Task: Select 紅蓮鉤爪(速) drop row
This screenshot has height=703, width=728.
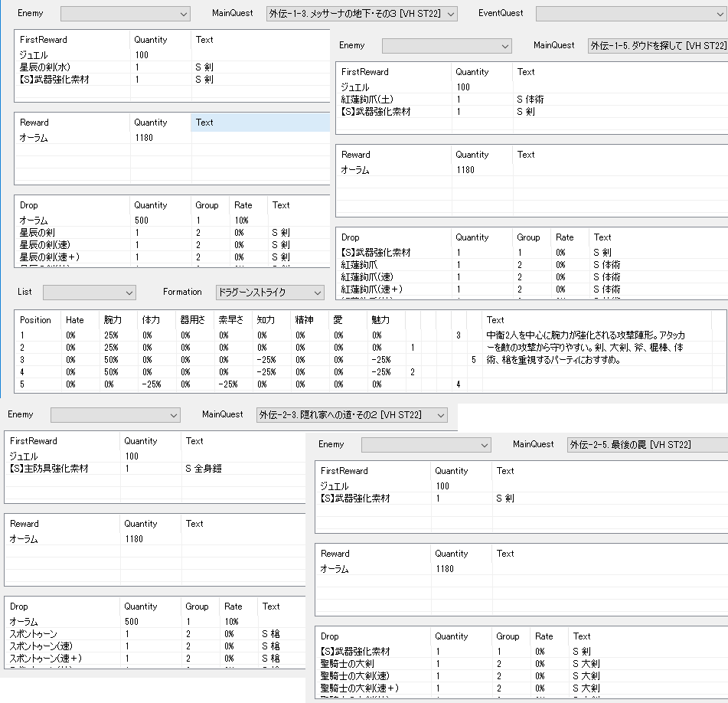Action: tap(531, 277)
